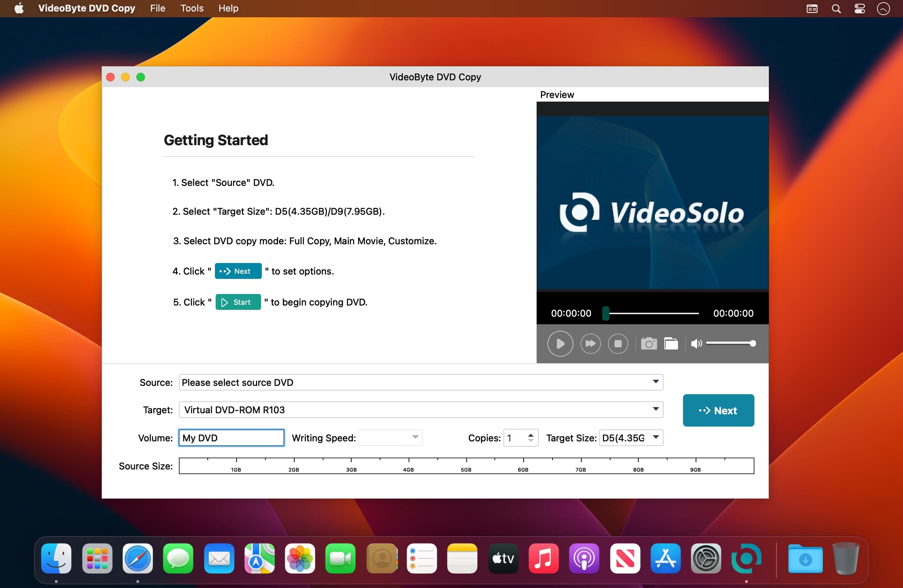Open Spotlight search in the menu bar
This screenshot has width=903, height=588.
(x=836, y=8)
